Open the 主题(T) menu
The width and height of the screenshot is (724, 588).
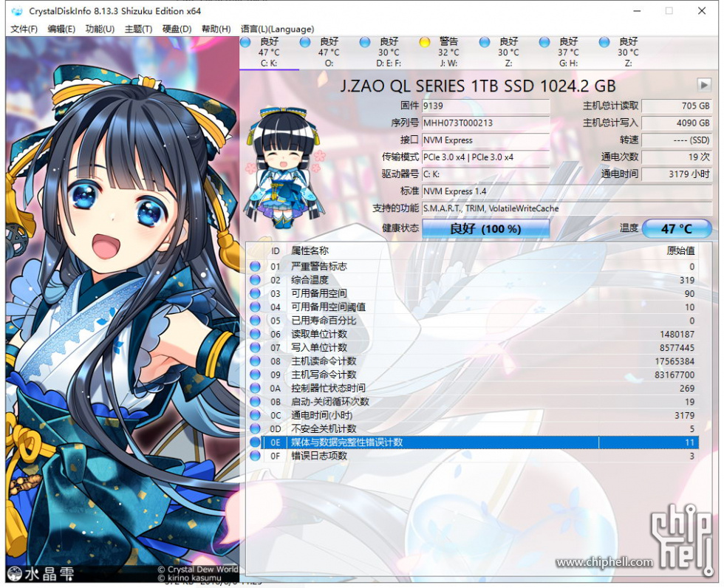coord(138,29)
